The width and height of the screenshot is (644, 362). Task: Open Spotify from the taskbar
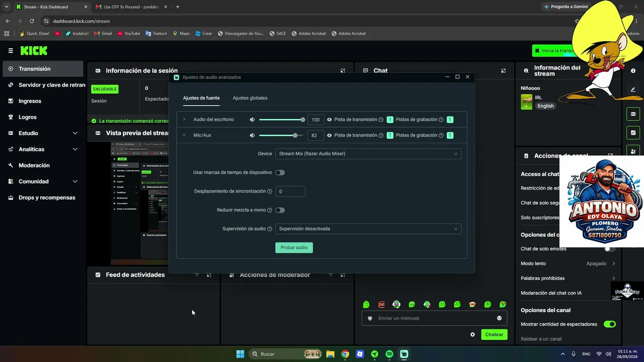point(389,354)
